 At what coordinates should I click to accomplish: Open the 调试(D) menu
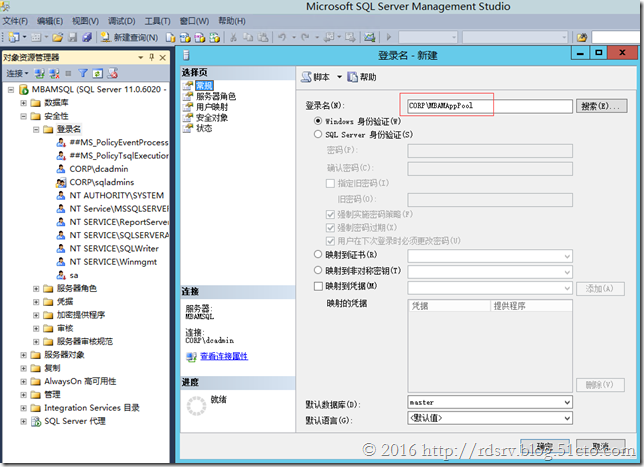(122, 21)
